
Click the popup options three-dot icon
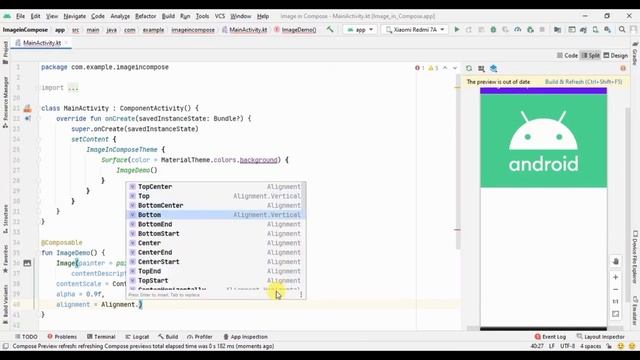[x=301, y=294]
